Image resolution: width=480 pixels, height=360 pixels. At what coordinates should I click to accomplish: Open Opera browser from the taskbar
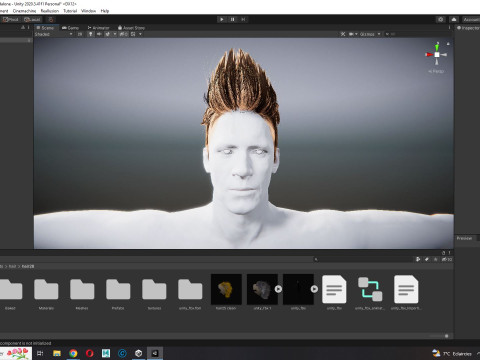pyautogui.click(x=89, y=353)
